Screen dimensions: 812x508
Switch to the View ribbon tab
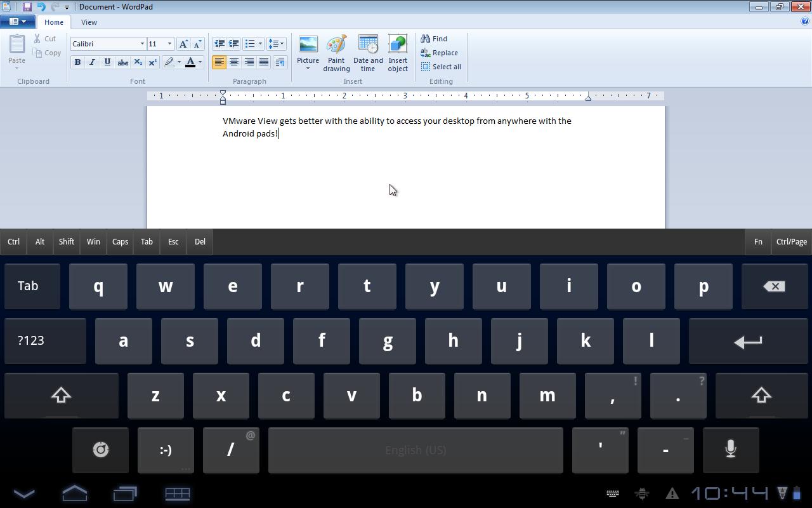[x=89, y=22]
